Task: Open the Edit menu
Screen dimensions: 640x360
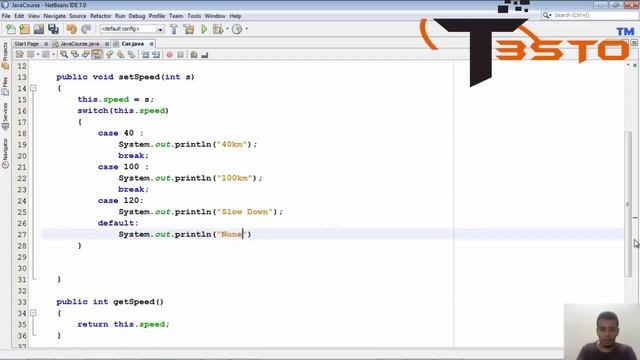Action: coord(19,16)
